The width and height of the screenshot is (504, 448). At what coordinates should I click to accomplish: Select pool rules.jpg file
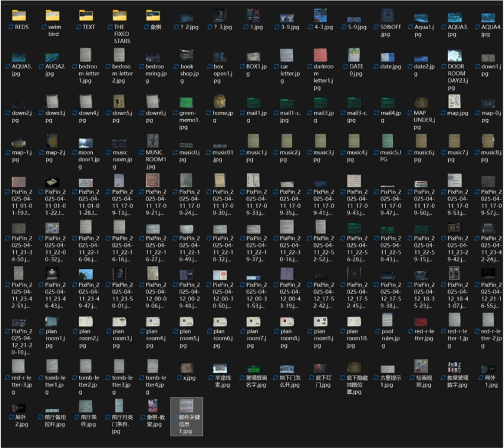click(x=387, y=331)
